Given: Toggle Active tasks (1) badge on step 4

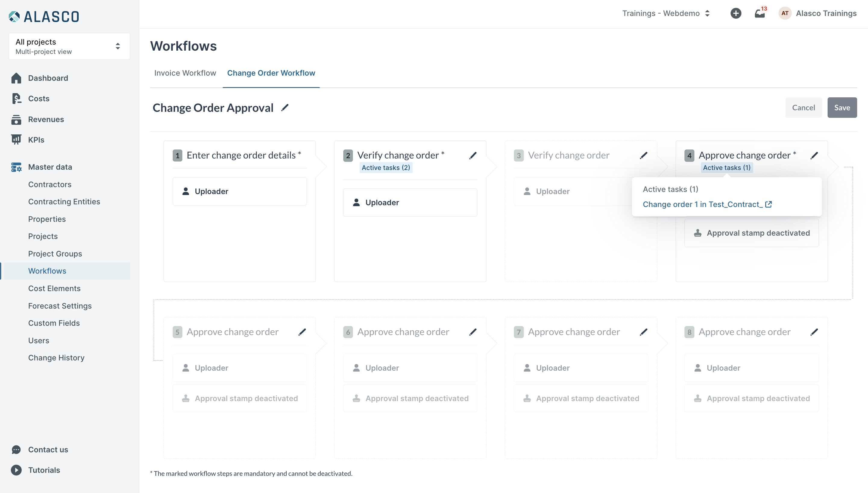Looking at the screenshot, I should point(727,168).
